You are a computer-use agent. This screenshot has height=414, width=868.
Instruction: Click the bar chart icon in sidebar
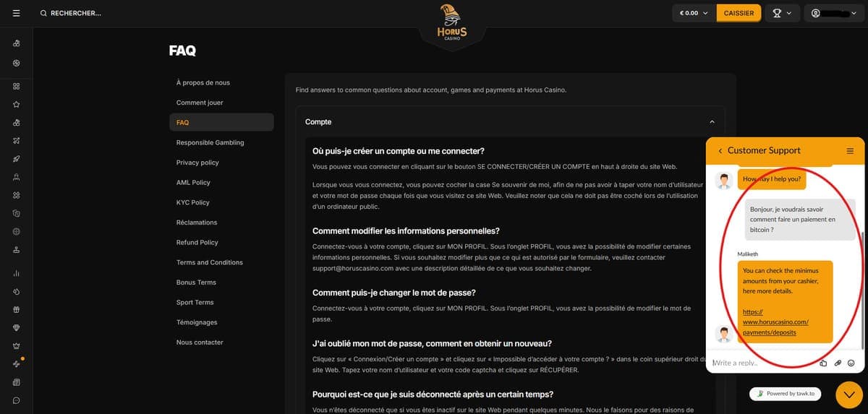[16, 273]
